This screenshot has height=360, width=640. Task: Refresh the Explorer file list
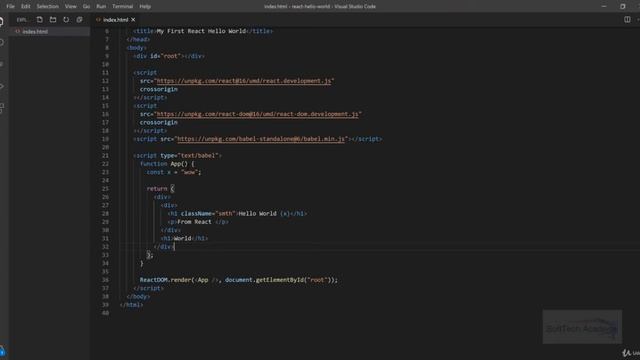[66, 20]
